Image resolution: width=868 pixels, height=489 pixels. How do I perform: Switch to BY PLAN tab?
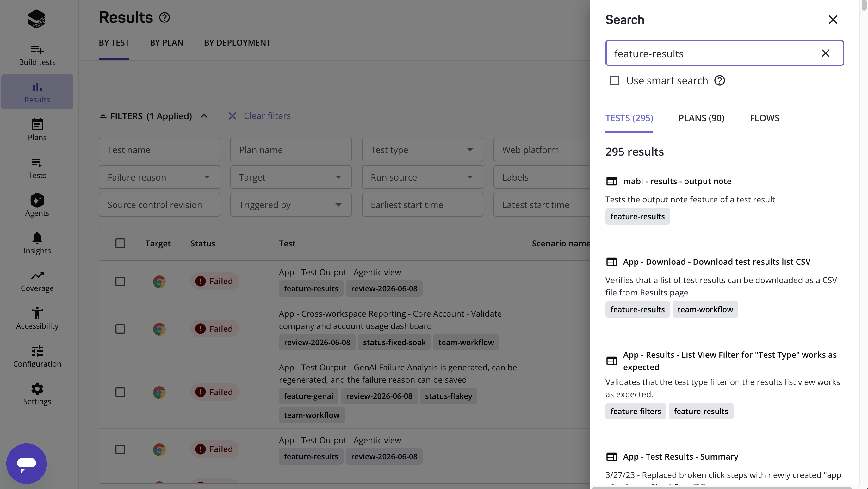(166, 43)
